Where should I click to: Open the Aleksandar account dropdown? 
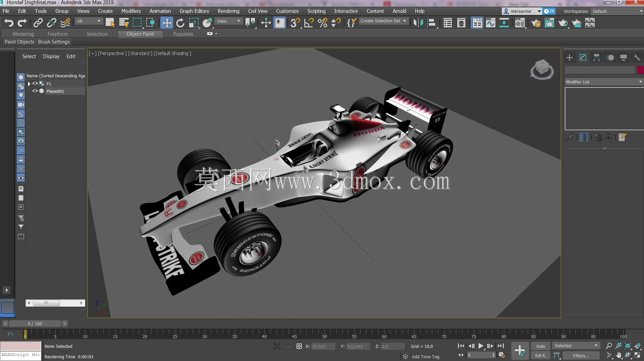(x=522, y=11)
